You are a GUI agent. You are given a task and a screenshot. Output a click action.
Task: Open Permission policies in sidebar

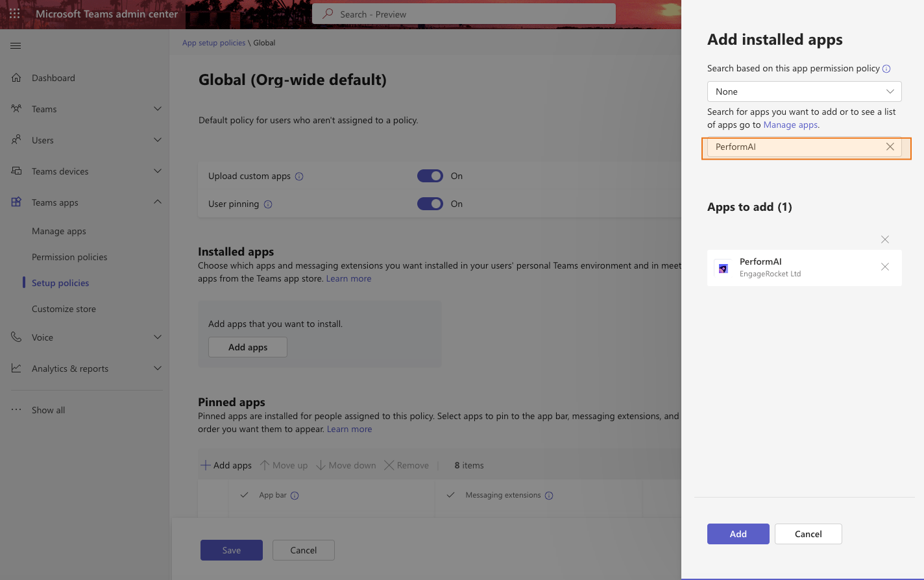pyautogui.click(x=69, y=257)
